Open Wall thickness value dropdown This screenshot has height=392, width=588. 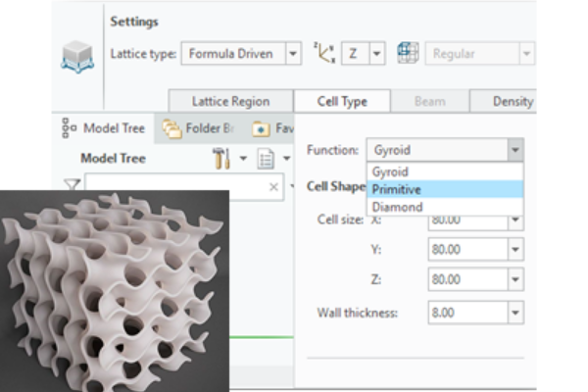pos(516,314)
